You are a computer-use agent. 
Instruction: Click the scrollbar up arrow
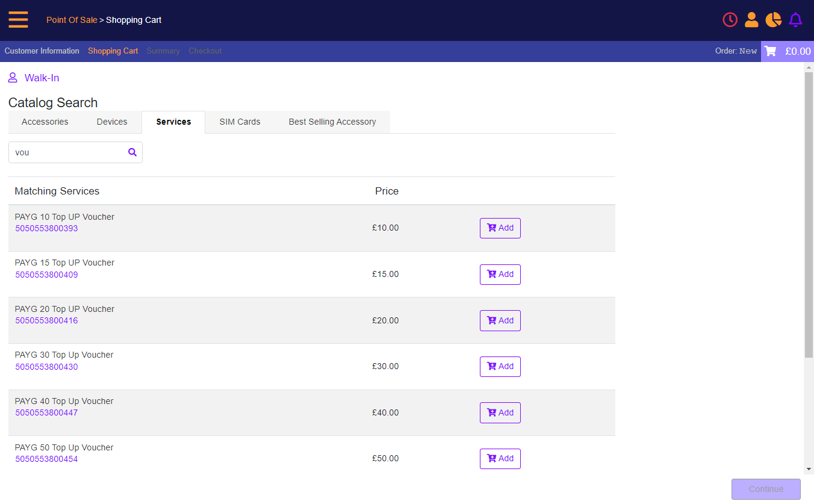pyautogui.click(x=809, y=67)
